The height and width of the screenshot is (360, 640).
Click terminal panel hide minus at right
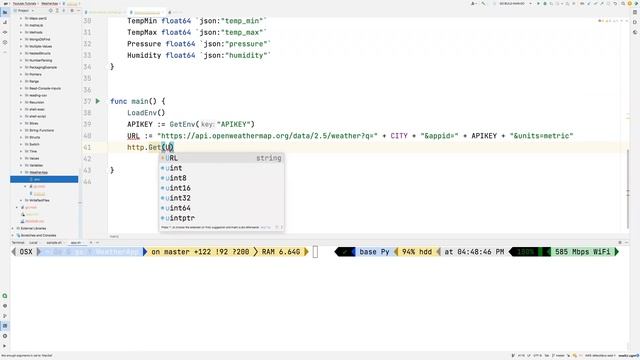[627, 242]
